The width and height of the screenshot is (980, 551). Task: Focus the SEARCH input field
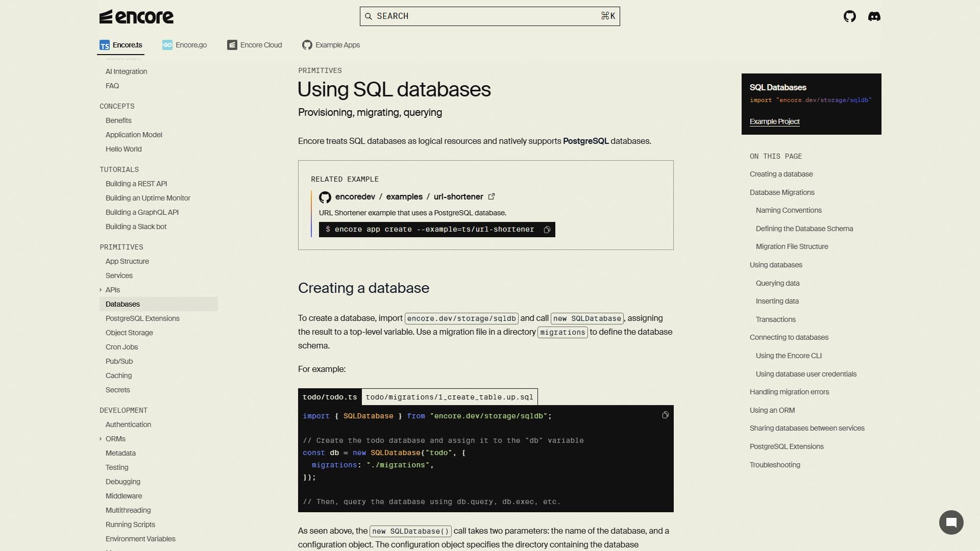point(489,16)
